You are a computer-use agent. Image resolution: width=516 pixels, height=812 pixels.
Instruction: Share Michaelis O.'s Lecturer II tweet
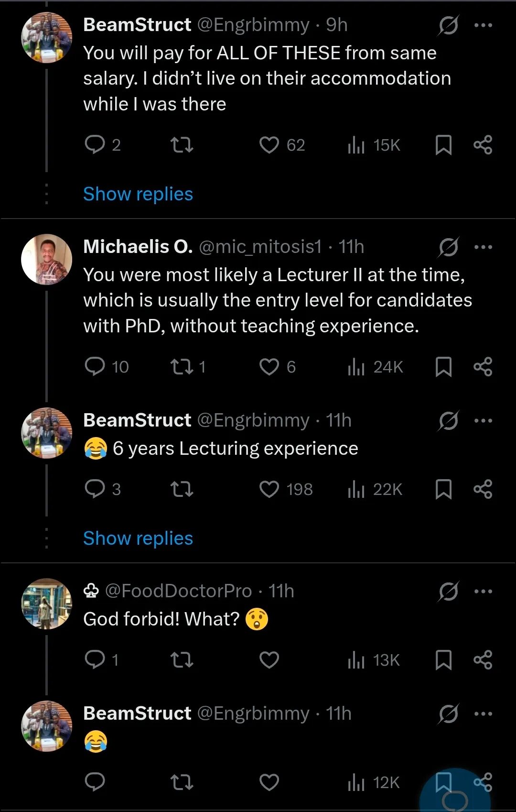click(x=483, y=367)
